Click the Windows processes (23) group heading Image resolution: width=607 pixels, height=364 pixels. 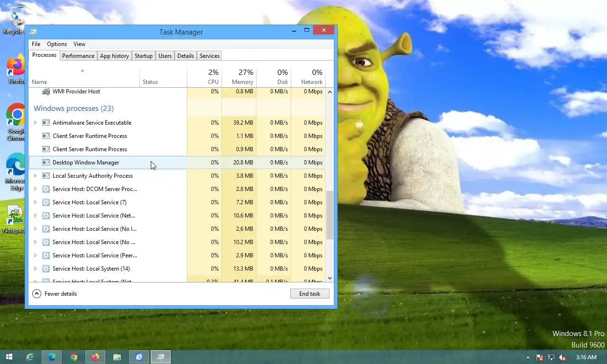click(x=74, y=109)
